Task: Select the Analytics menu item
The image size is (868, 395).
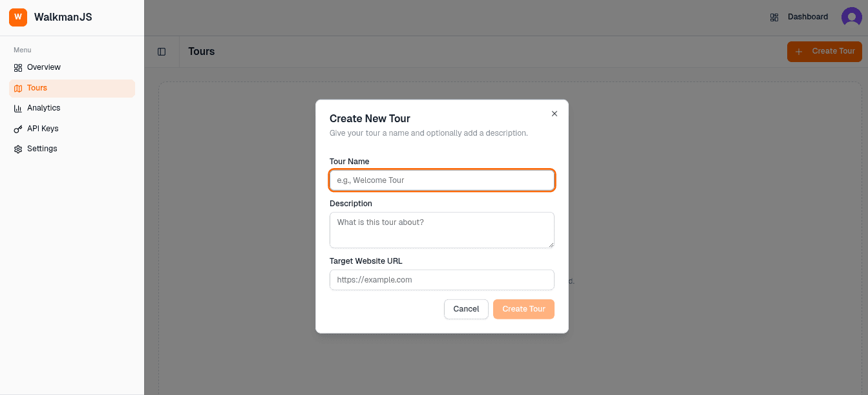Action: (x=44, y=108)
